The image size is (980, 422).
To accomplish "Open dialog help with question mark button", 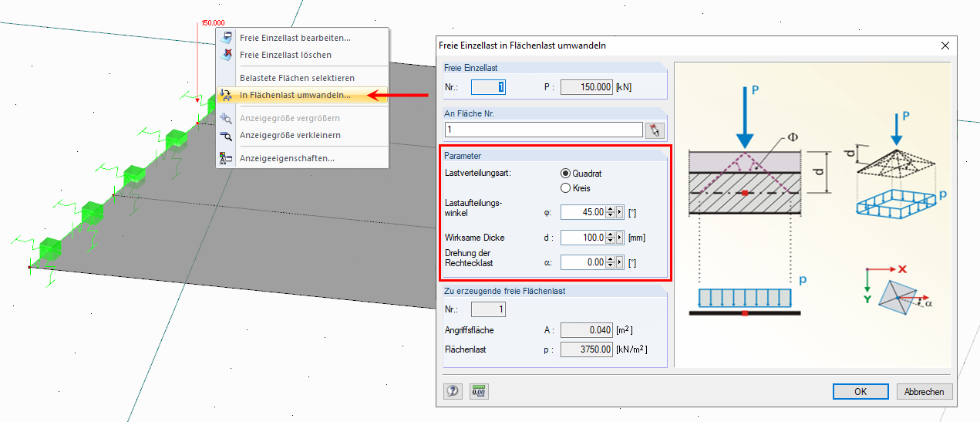I will pos(453,392).
